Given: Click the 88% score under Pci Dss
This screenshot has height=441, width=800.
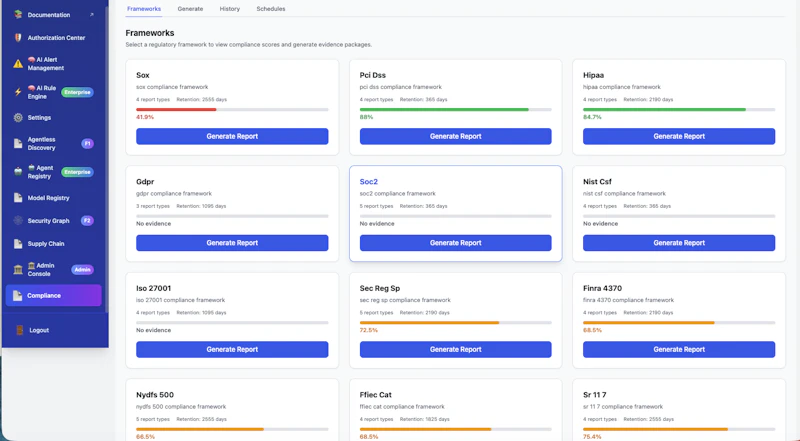Looking at the screenshot, I should (366, 117).
